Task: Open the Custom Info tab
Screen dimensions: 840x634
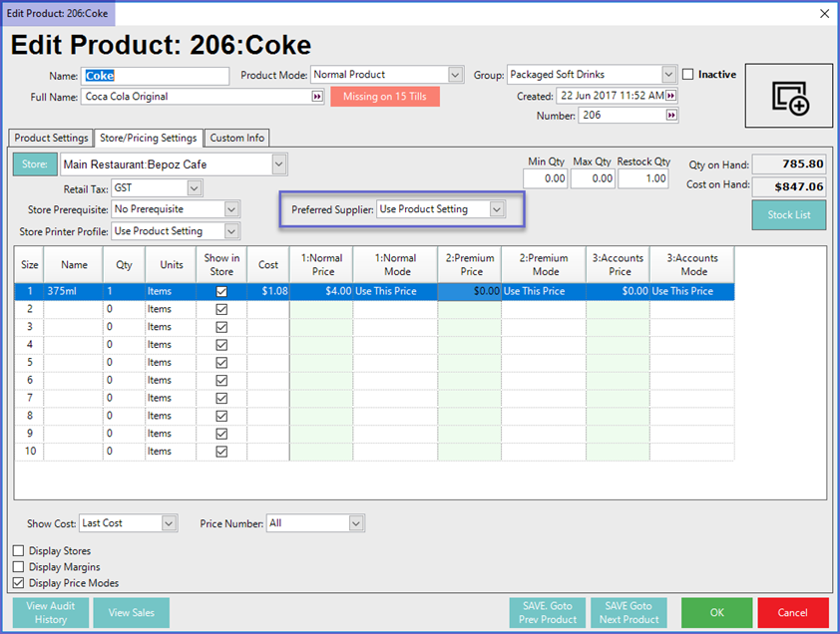Action: (237, 139)
